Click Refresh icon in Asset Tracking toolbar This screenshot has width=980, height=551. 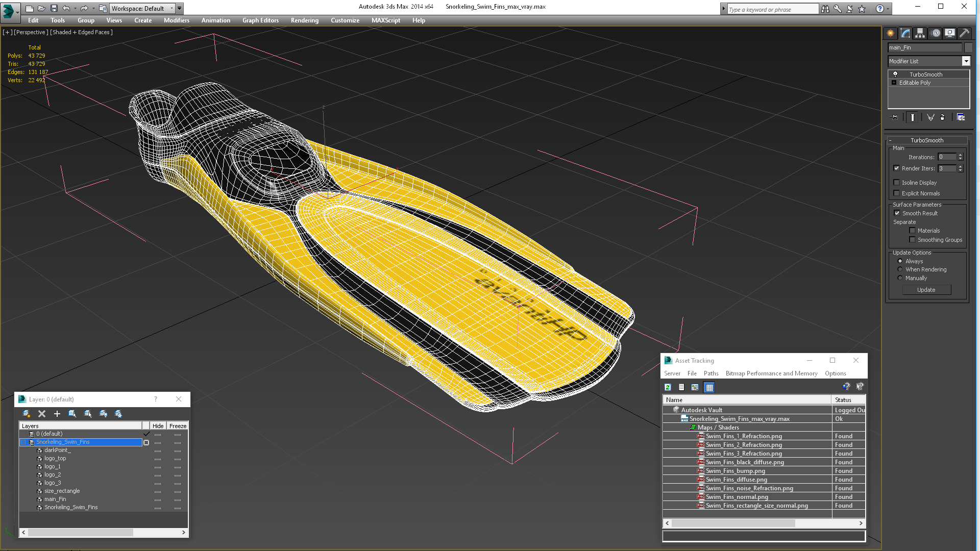coord(668,387)
